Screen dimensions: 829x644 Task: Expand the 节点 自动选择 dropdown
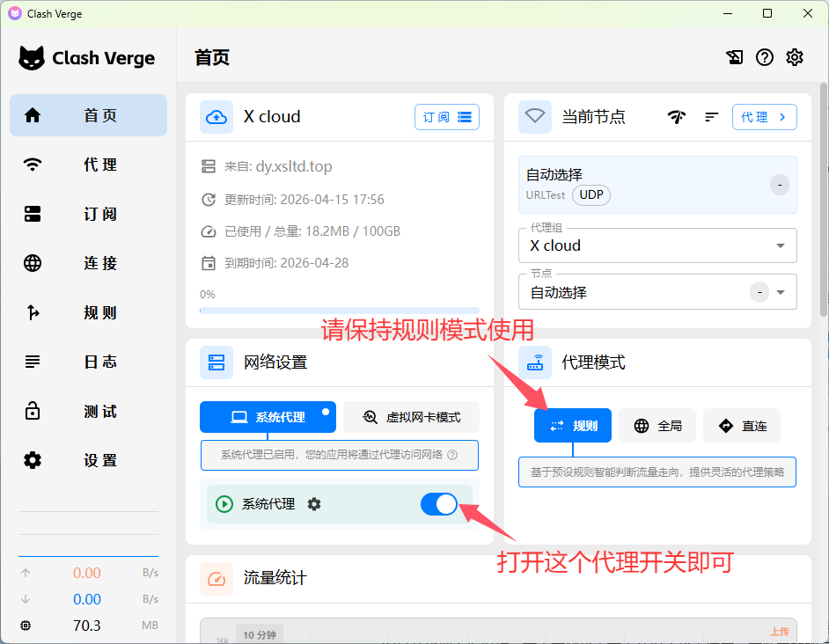[x=657, y=292]
